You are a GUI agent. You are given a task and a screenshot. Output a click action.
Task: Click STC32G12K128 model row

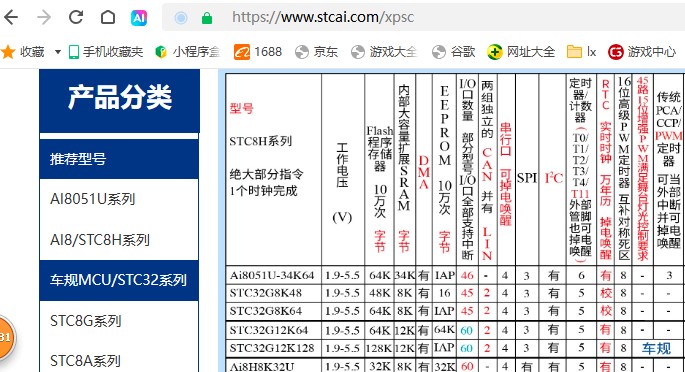click(272, 348)
